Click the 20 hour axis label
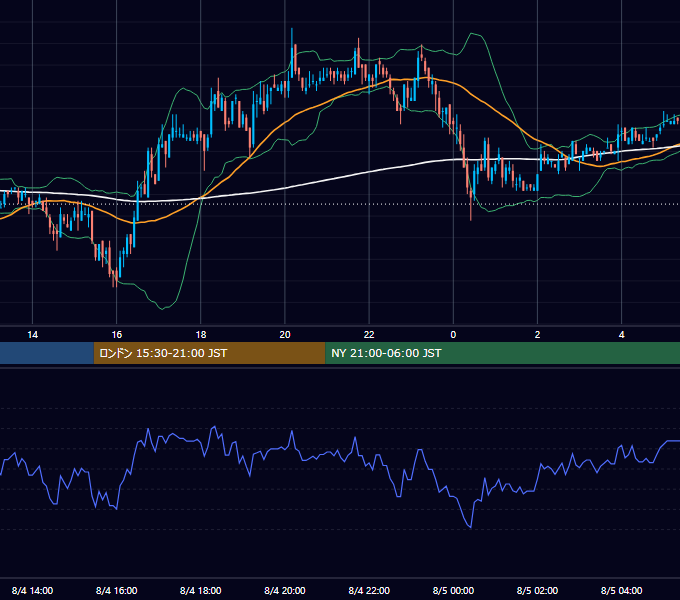Viewport: 680px width, 600px height. [285, 335]
